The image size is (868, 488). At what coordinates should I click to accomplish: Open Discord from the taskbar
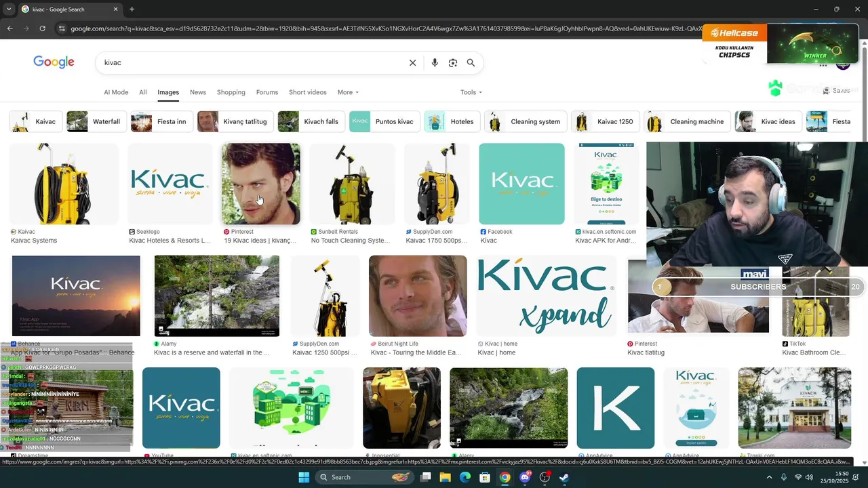(525, 477)
